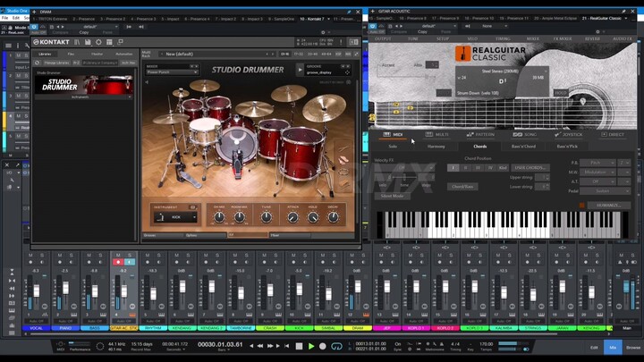Viewport: 644px width, 362px height.
Task: Mute the BASS mixer channel
Action: point(89,256)
